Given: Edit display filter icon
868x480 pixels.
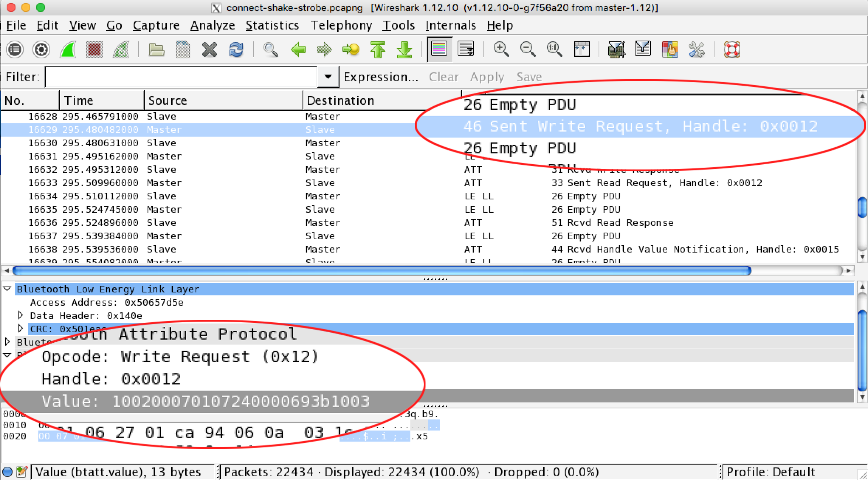Looking at the screenshot, I should 643,49.
